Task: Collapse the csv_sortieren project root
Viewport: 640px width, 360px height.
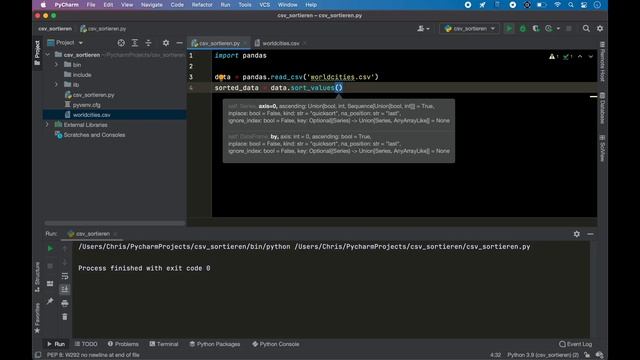Action: pyautogui.click(x=48, y=55)
